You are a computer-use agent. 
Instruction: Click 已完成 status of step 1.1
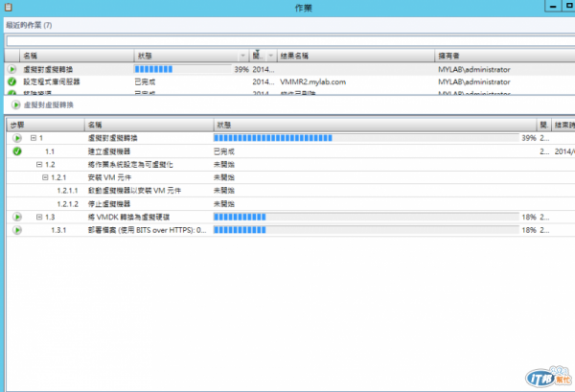[x=224, y=151]
